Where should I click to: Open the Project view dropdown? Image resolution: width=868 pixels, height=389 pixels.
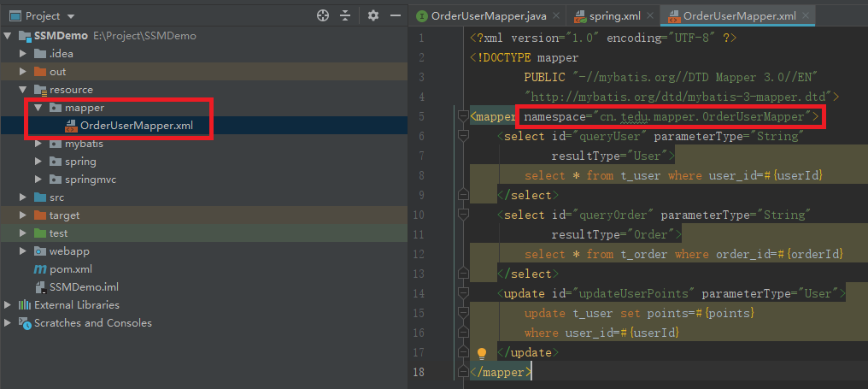click(70, 16)
